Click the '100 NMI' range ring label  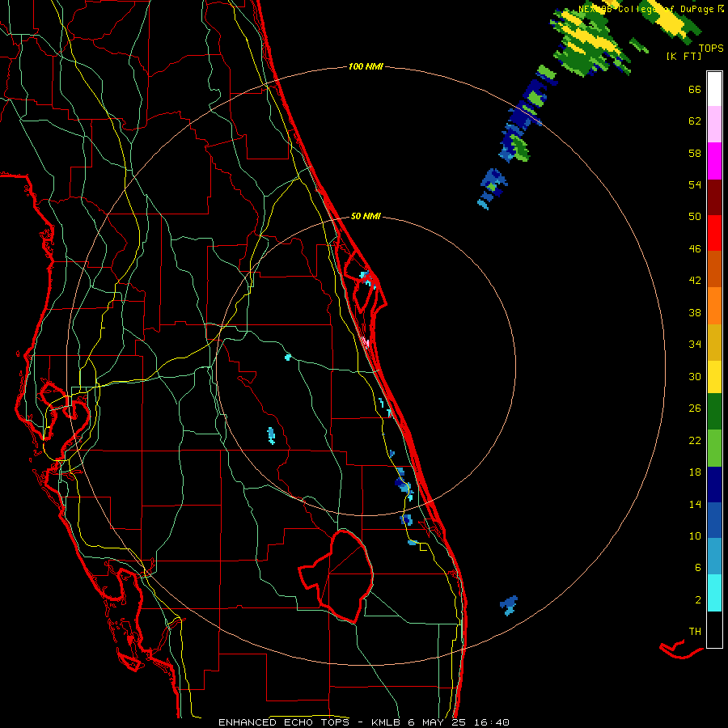366,67
